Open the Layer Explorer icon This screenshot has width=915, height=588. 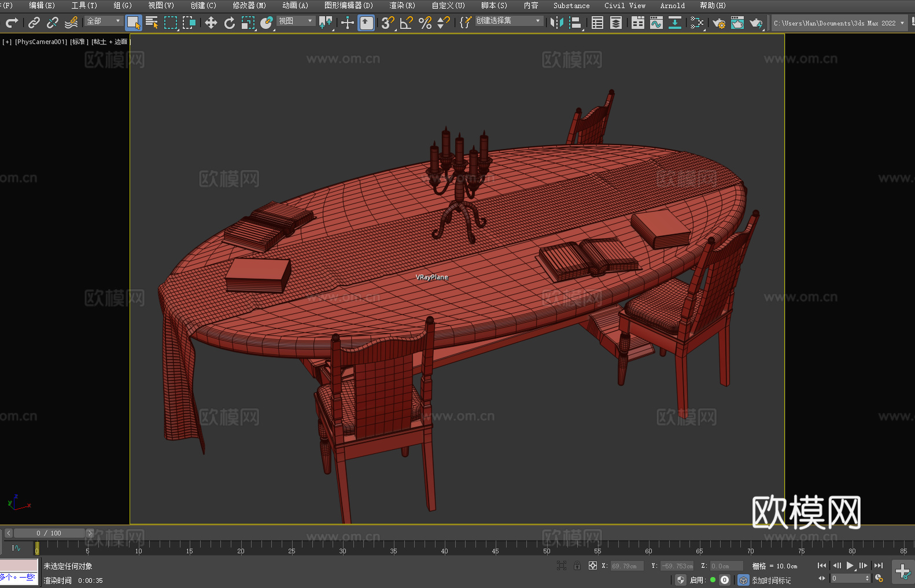616,23
